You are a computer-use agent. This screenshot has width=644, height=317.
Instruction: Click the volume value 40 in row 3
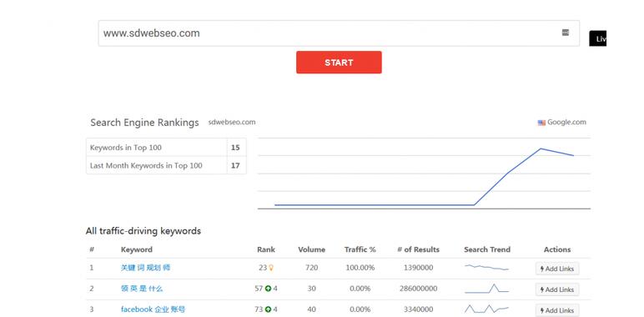312,309
